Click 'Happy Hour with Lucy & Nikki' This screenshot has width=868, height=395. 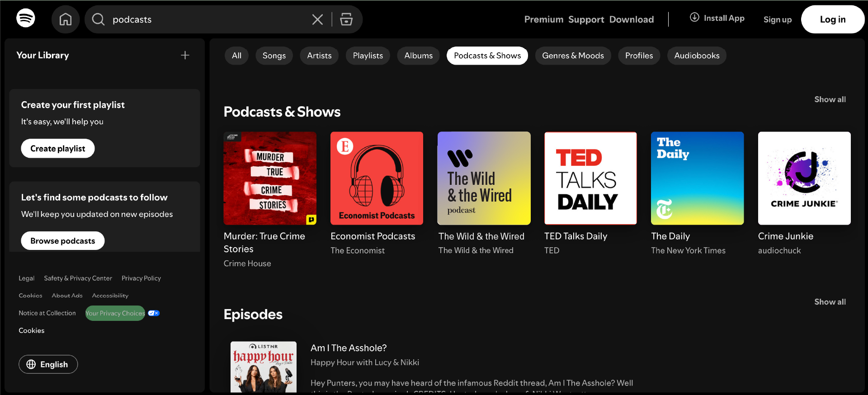click(x=365, y=362)
